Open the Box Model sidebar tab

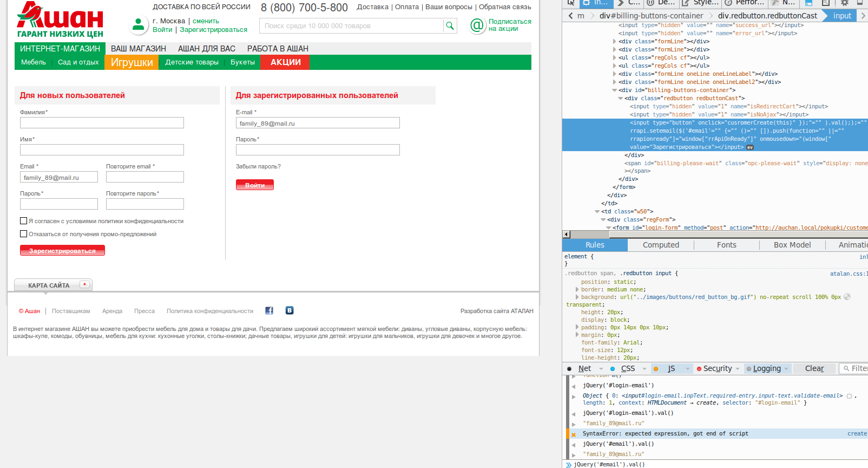[x=792, y=245]
